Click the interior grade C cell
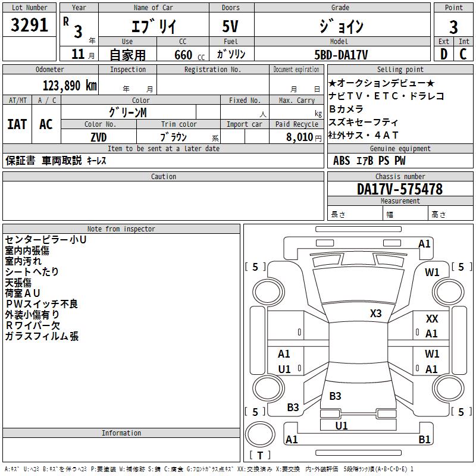The width and height of the screenshot is (476, 476). point(464,54)
